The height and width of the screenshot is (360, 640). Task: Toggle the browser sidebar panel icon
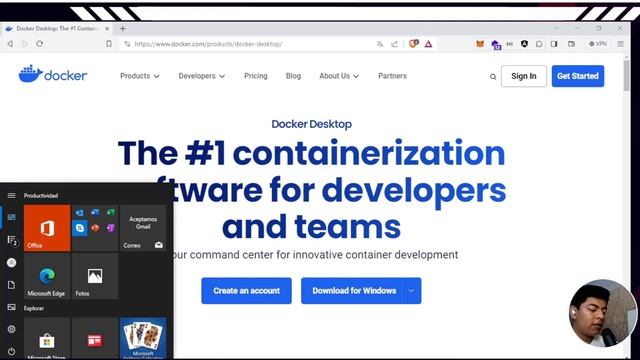[x=554, y=44]
